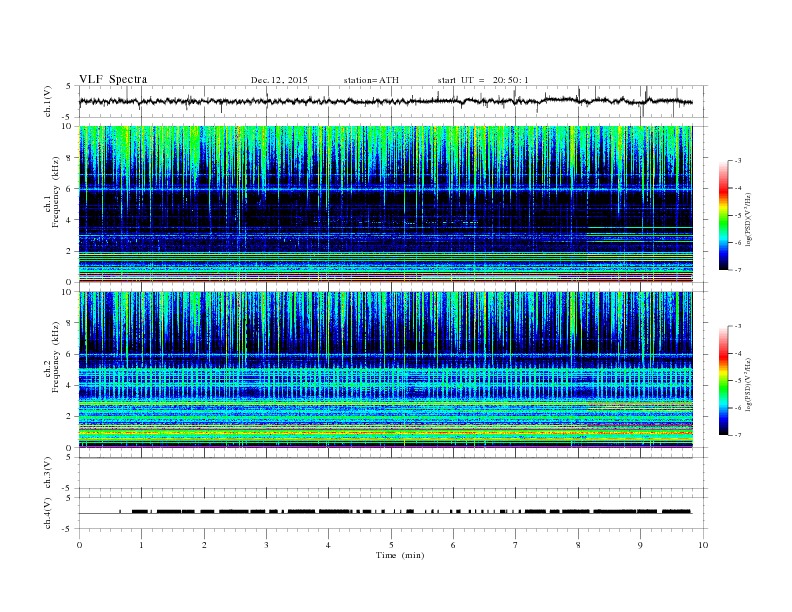The width and height of the screenshot is (792, 612).
Task: Click the "8" kHz tick label on the ch.2 spectrogram axis
Action: (70, 323)
